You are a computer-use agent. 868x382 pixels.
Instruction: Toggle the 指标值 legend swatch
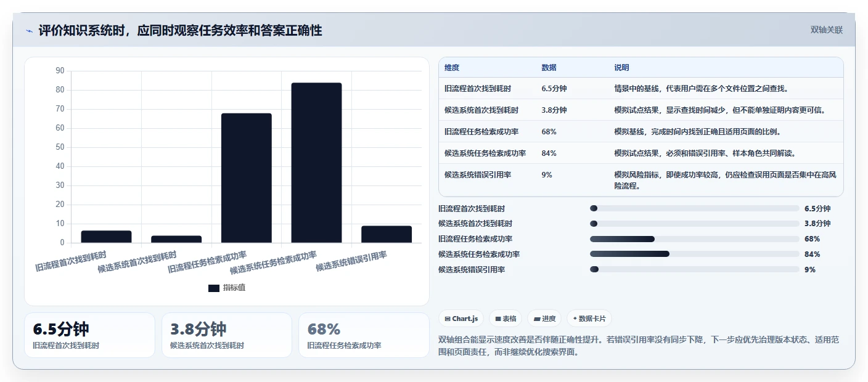coord(214,288)
